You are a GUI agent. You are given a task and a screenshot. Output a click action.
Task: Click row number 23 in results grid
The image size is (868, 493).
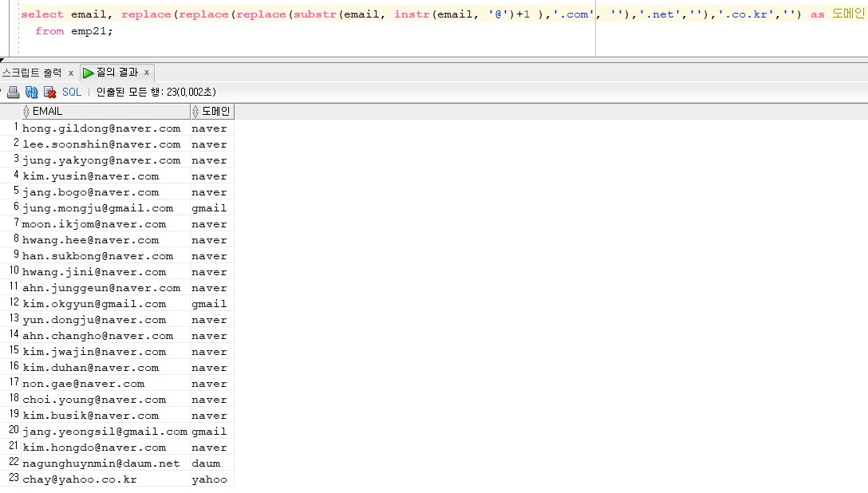click(x=14, y=478)
